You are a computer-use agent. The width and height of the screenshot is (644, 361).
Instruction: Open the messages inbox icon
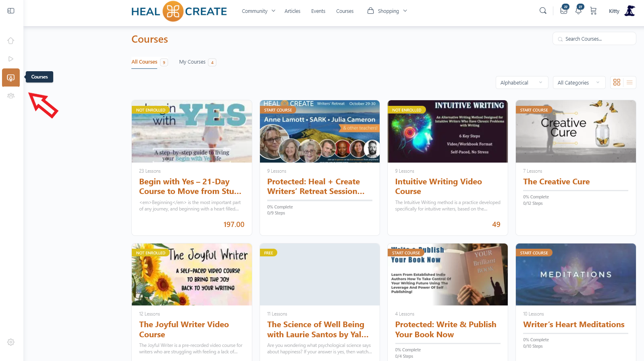(x=564, y=11)
